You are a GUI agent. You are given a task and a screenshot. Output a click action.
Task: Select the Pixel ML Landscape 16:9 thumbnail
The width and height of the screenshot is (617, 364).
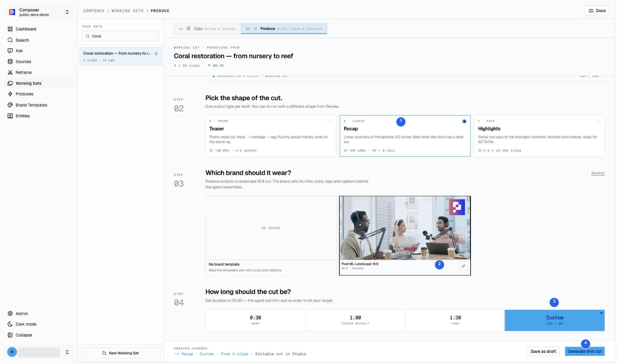(x=405, y=228)
